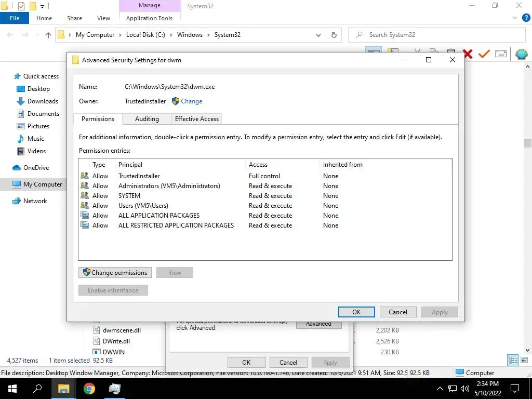Click Cancel in Advanced Security Settings
Image resolution: width=532 pixels, height=399 pixels.
pyautogui.click(x=398, y=312)
